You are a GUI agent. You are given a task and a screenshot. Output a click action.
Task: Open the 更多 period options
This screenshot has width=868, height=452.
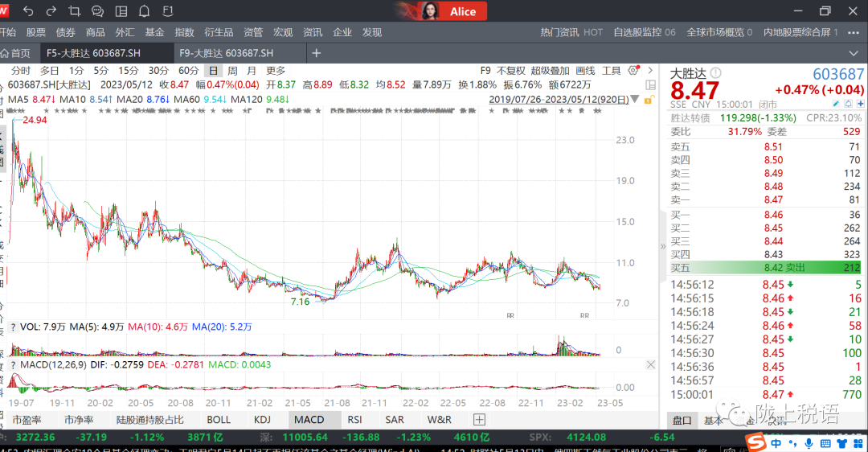click(276, 70)
